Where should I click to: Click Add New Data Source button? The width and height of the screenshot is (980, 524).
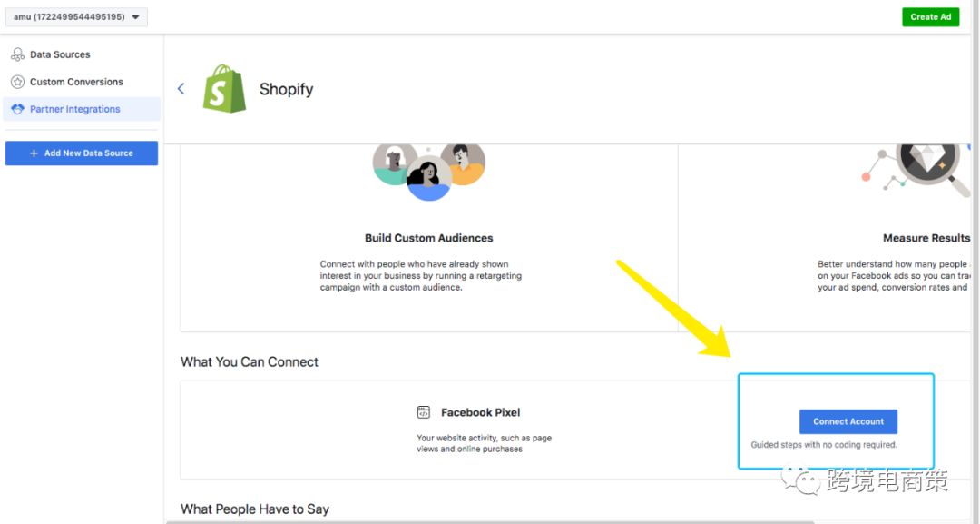82,153
